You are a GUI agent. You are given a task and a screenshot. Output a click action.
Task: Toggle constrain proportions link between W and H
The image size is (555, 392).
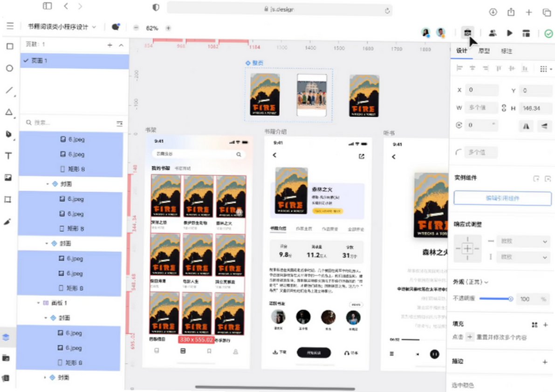(504, 108)
